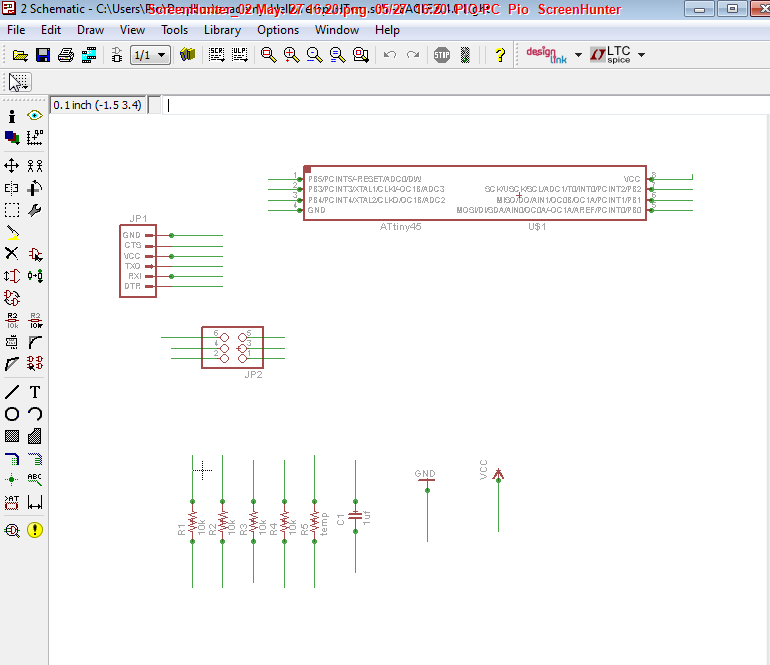770x665 pixels.
Task: Open the print dialog icon
Action: click(66, 55)
